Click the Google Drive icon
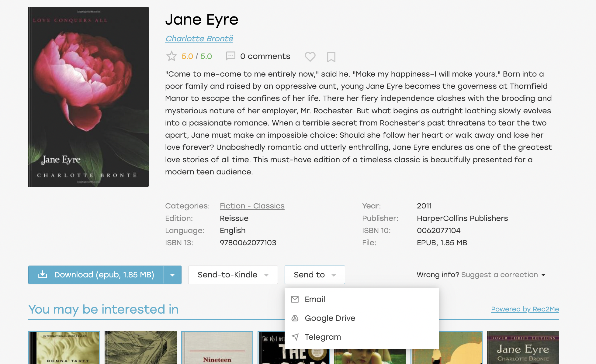596x364 pixels. [295, 318]
